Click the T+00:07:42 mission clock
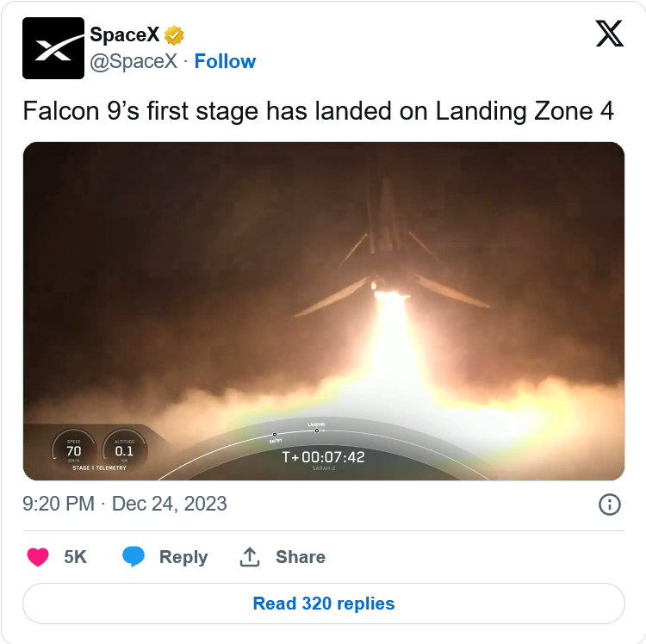The width and height of the screenshot is (646, 644). pos(323,457)
